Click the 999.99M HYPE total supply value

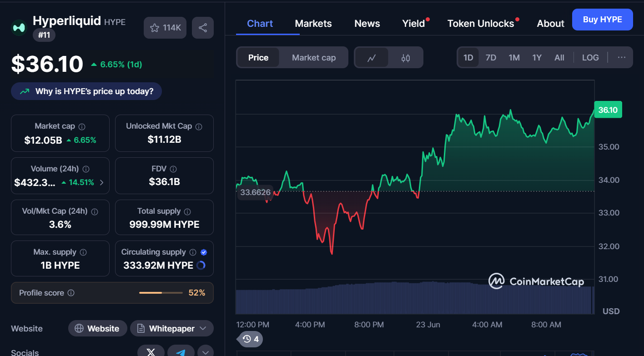(x=164, y=224)
